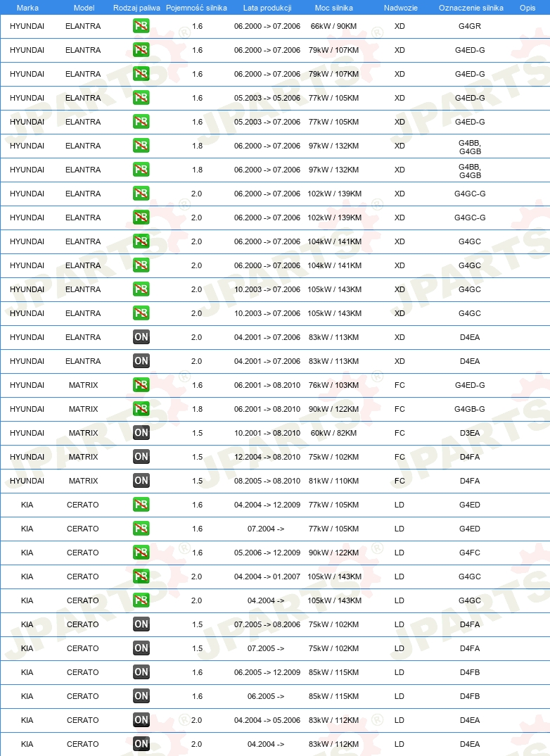Click the petrol icon for Cerato 04.2004 -> 01.2007
This screenshot has height=756, width=550.
(141, 577)
